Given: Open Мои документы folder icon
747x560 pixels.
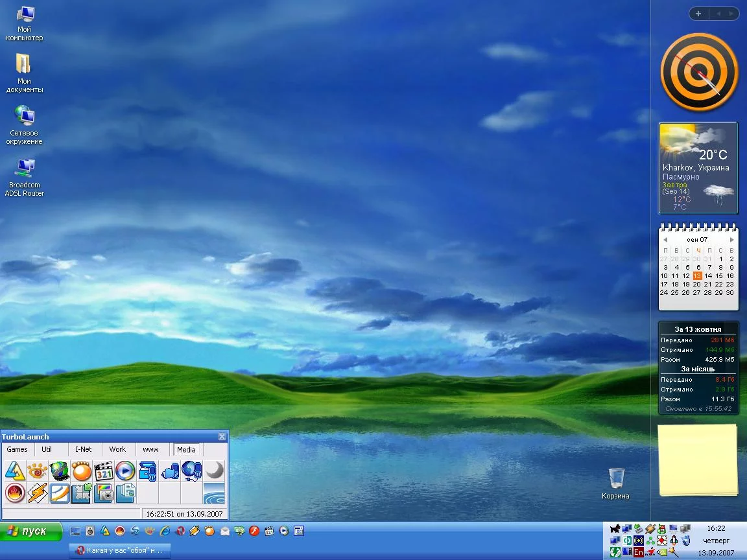Looking at the screenshot, I should coord(24,73).
